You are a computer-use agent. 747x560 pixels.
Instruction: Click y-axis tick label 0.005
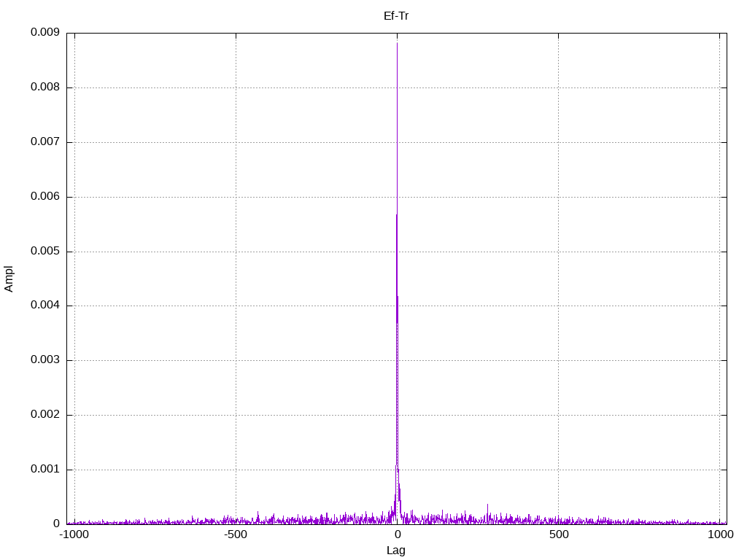45,251
